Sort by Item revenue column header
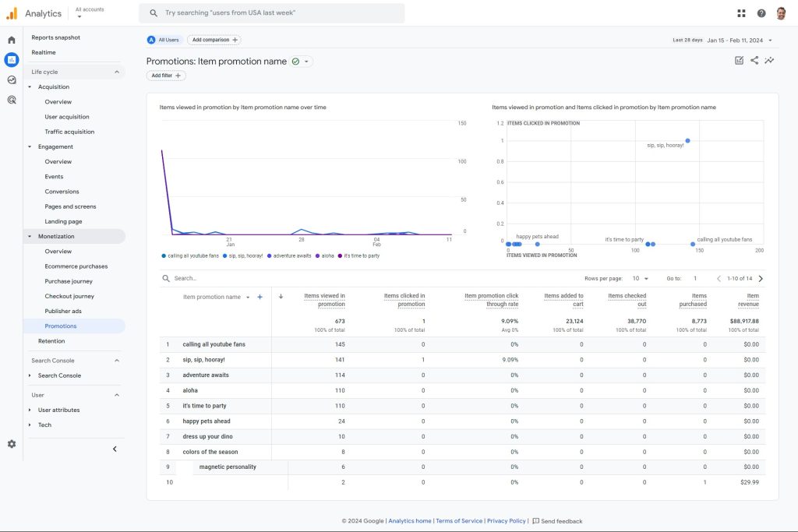 click(748, 300)
